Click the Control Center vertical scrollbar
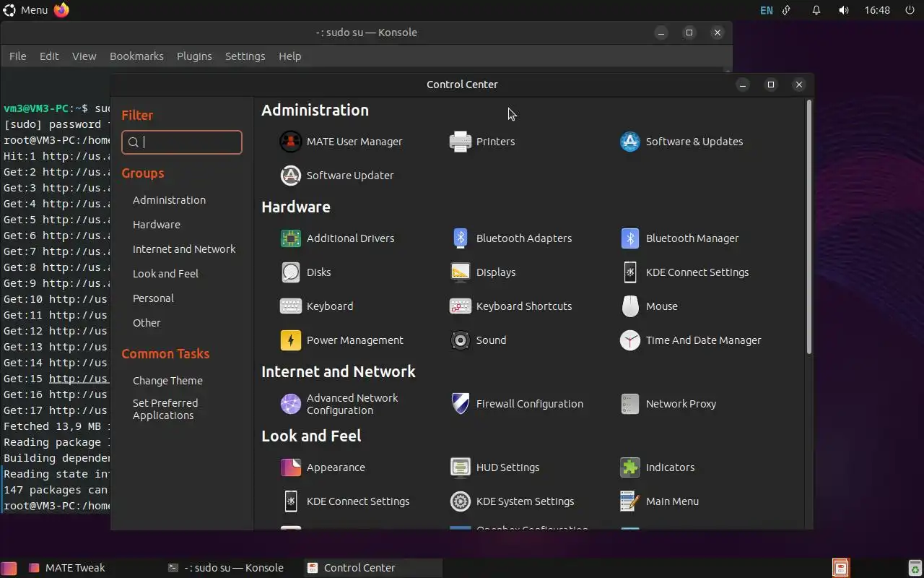Screen dimensions: 924x578 (808, 227)
